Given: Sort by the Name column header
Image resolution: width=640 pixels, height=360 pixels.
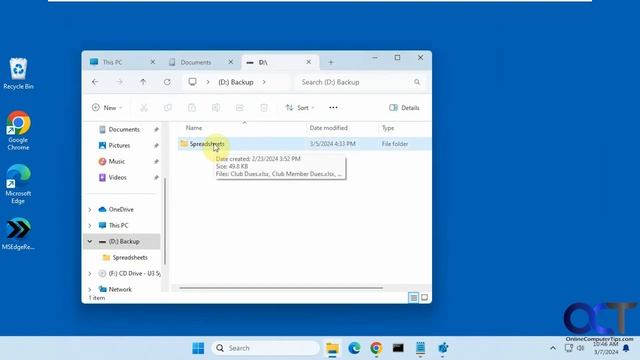Looking at the screenshot, I should coord(194,128).
